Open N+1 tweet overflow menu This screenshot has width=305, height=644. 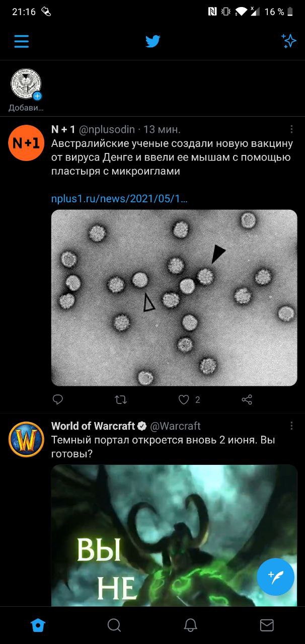(291, 129)
